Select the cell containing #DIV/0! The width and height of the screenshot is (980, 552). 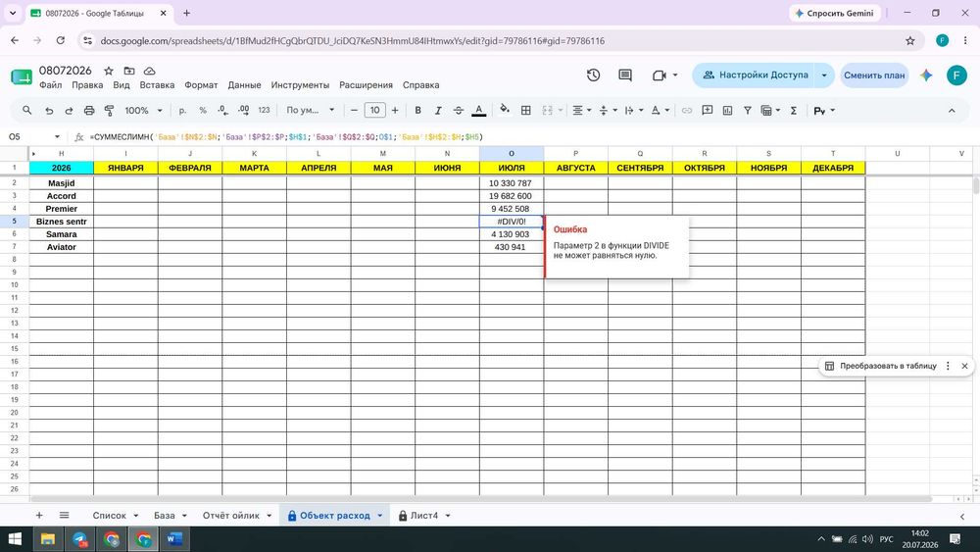[512, 222]
